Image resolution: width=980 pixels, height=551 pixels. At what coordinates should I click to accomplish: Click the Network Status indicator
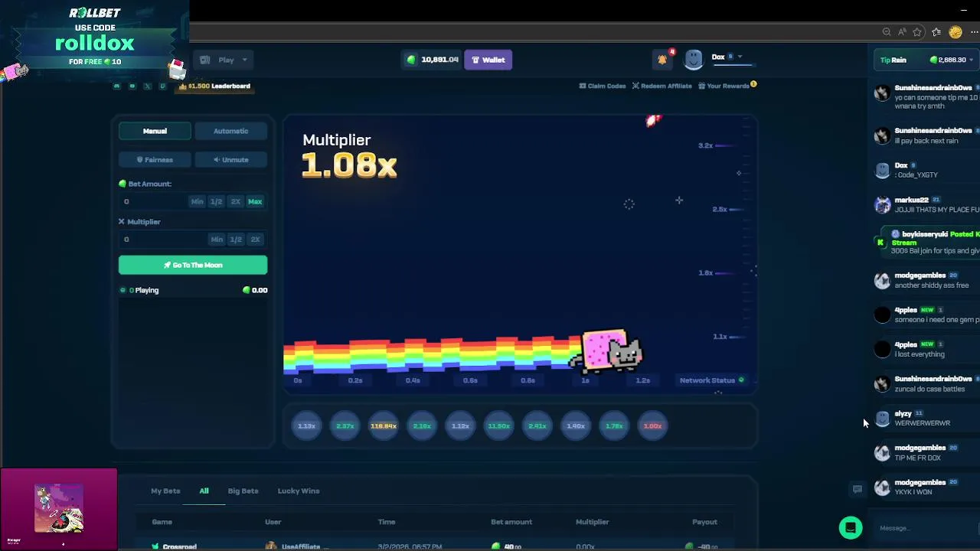point(712,380)
